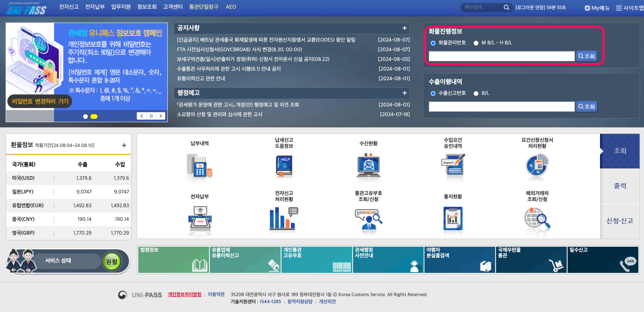
Task: Expand the 공지사항 plus button
Action: click(404, 28)
